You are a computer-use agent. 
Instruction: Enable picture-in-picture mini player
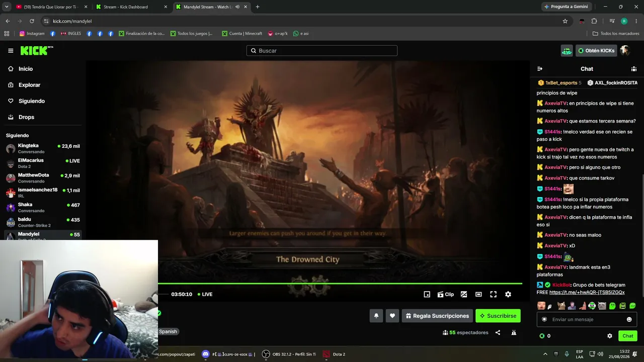427,295
